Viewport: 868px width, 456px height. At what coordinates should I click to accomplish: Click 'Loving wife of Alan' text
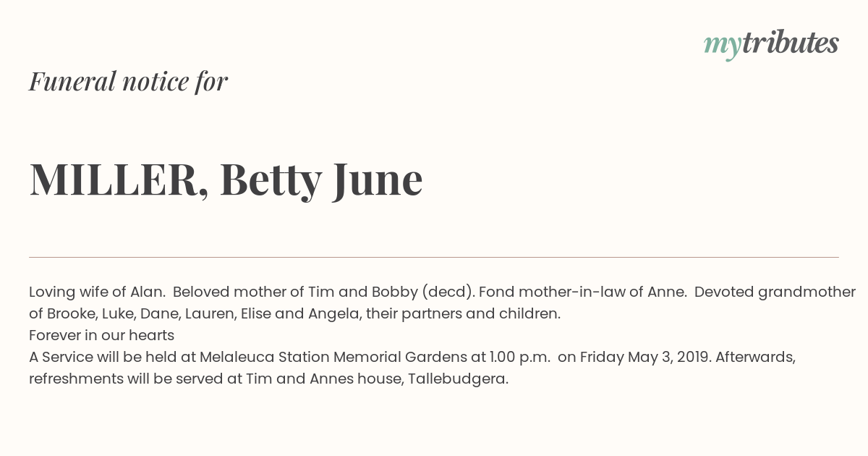click(96, 292)
